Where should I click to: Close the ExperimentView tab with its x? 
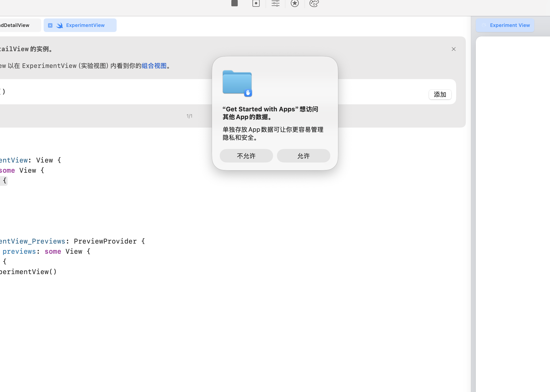click(x=50, y=25)
